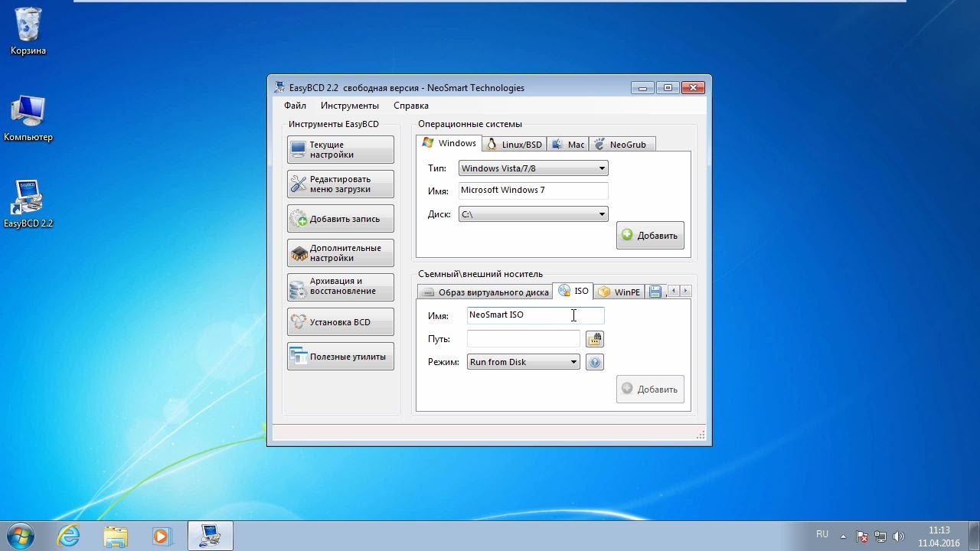Expand the Тип dropdown Windows Vista/7/8
This screenshot has width=980, height=551.
point(534,168)
